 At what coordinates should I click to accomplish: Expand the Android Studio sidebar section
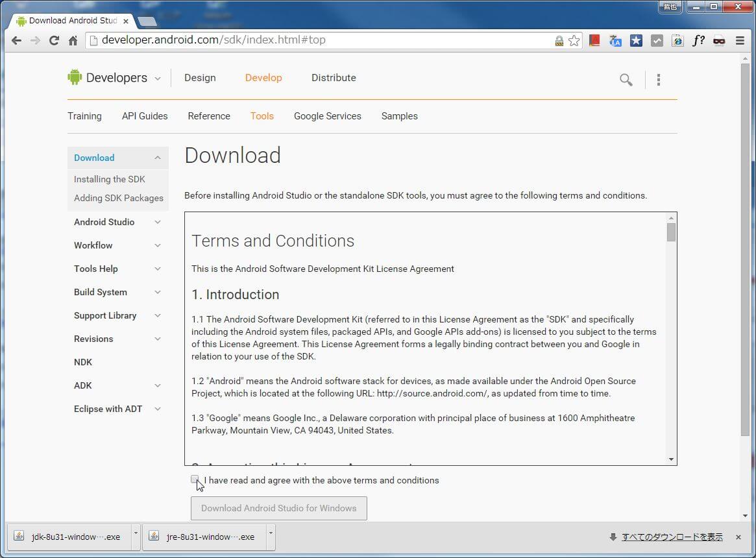(x=157, y=222)
